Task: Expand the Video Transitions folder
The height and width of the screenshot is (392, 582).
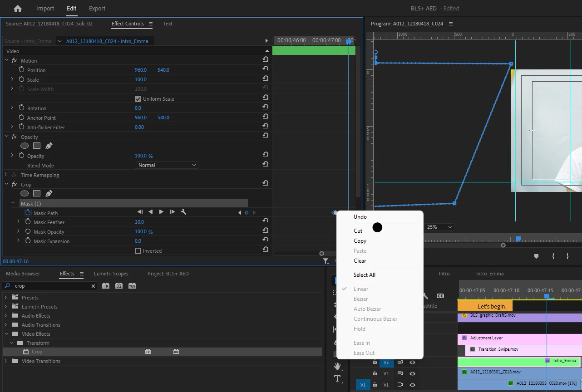Action: click(6, 361)
